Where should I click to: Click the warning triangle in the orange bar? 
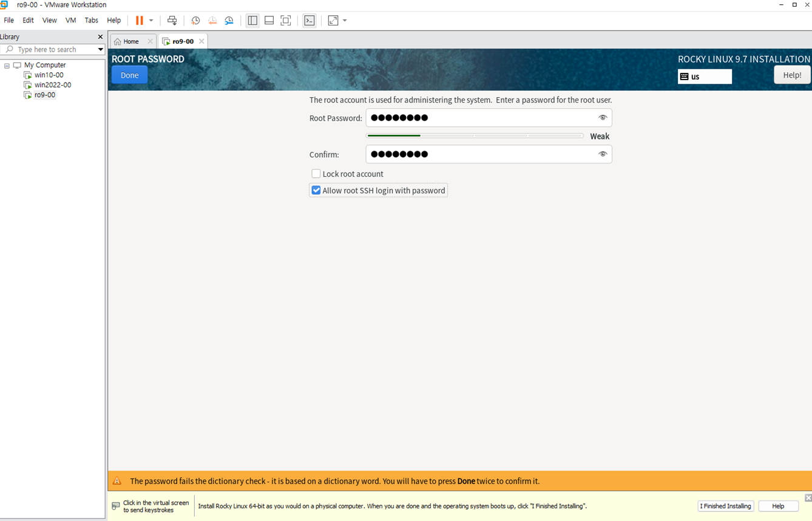tap(117, 481)
